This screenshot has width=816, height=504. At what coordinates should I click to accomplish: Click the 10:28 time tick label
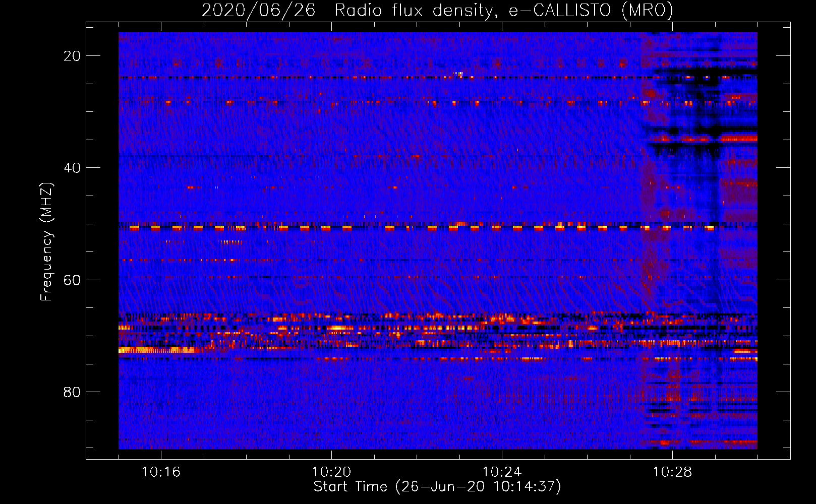tap(672, 472)
